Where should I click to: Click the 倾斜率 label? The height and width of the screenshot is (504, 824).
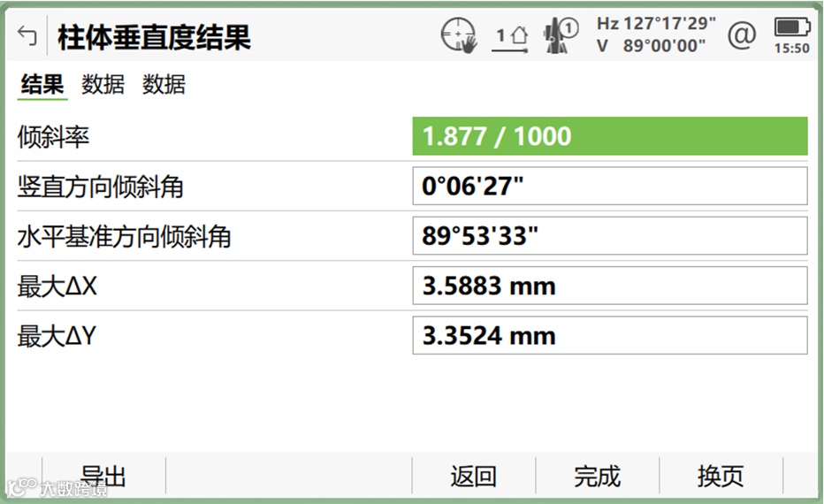[54, 137]
